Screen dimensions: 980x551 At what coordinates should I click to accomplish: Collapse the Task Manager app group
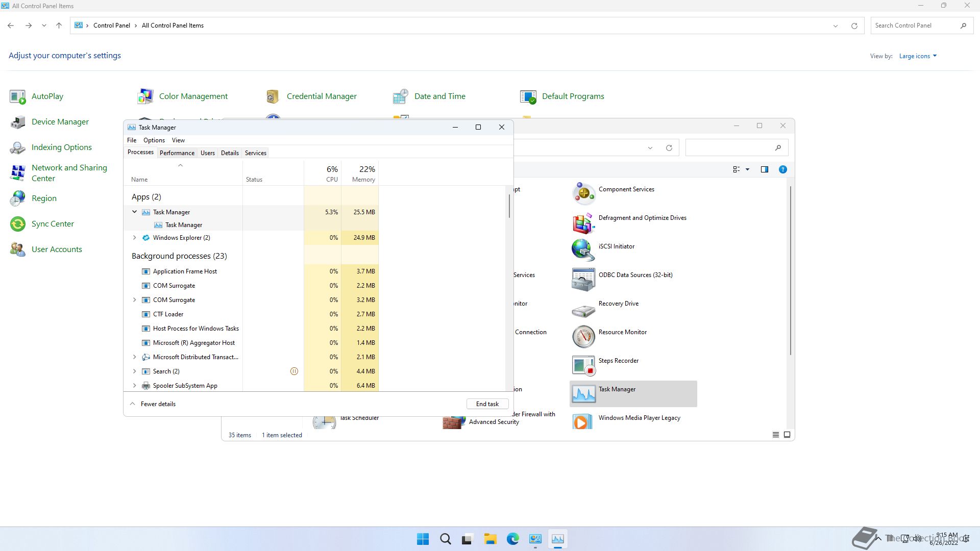pyautogui.click(x=134, y=212)
